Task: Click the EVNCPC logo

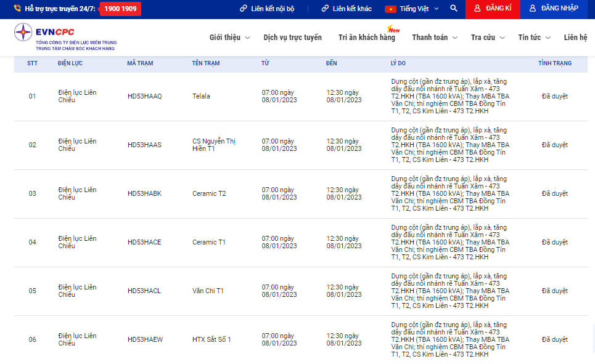Action: [x=65, y=36]
